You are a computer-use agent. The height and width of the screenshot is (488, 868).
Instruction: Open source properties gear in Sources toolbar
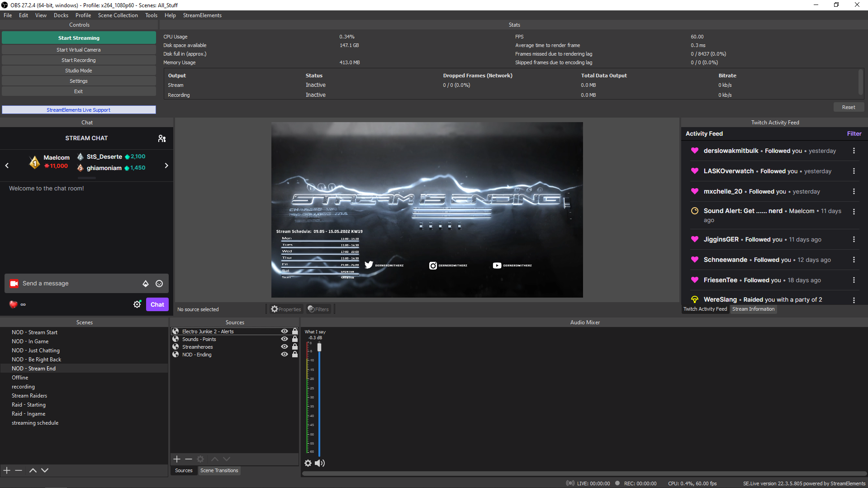click(200, 459)
